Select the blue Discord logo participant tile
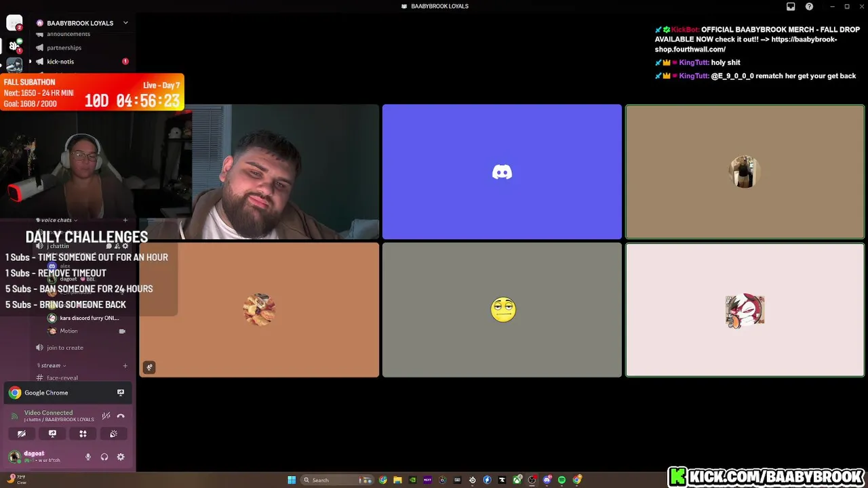Viewport: 868px width, 488px height. 502,171
